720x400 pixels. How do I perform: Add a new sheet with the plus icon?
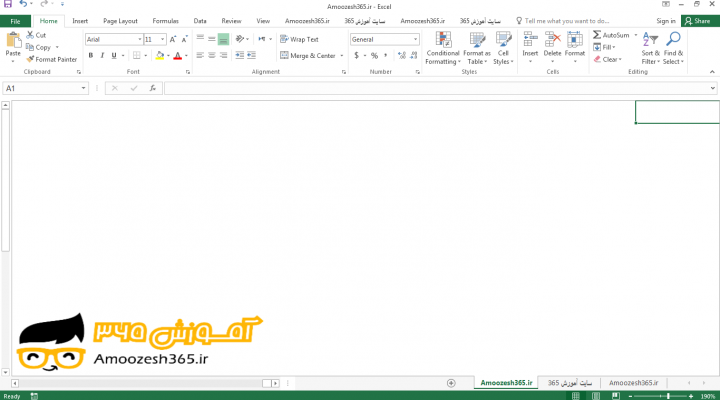[x=451, y=383]
